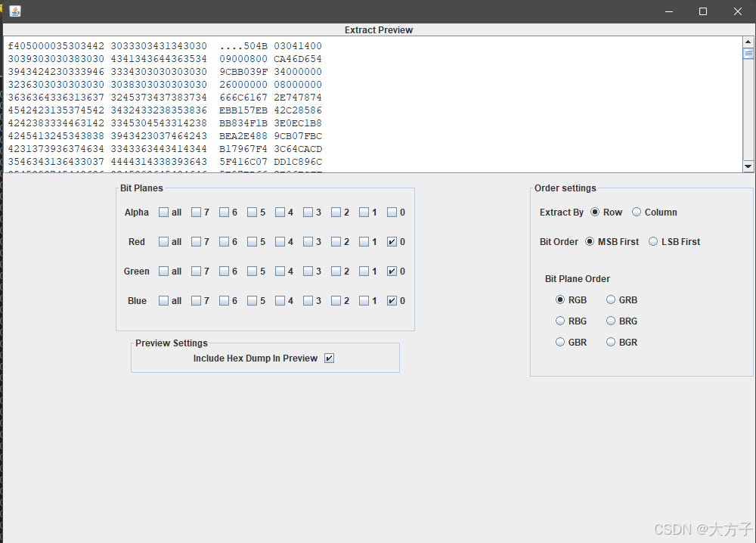The height and width of the screenshot is (543, 756).
Task: Click inside the Extract Preview text area
Action: [x=373, y=104]
